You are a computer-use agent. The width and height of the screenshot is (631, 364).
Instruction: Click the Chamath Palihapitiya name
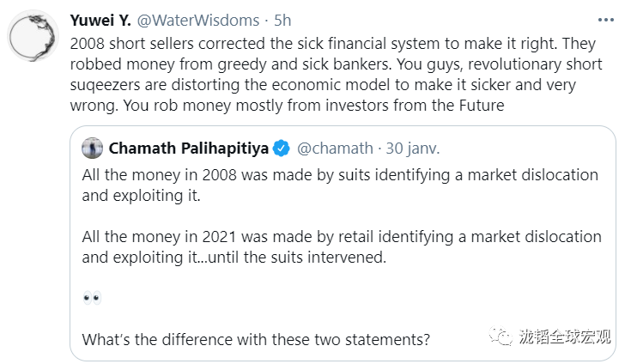pos(188,149)
